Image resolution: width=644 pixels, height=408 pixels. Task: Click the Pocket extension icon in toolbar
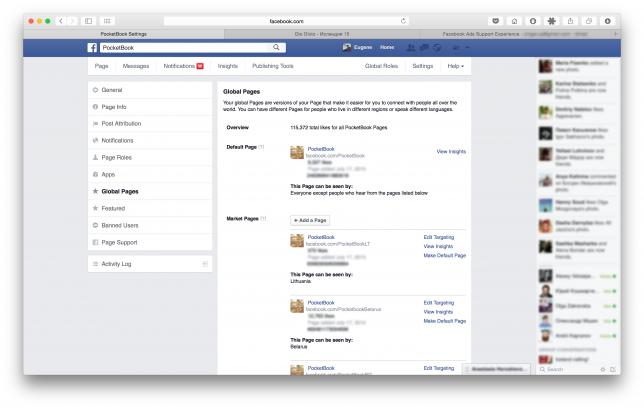[x=496, y=21]
